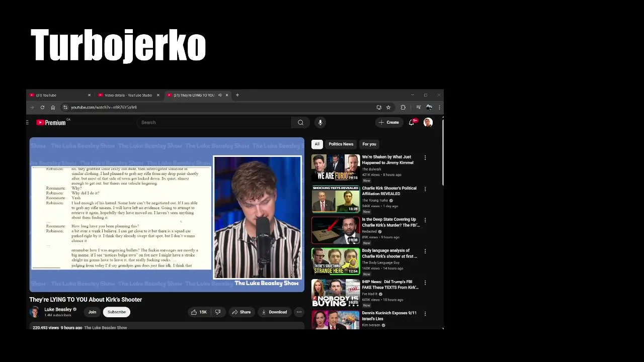The width and height of the screenshot is (644, 362).
Task: Click the video title They're LYING TO YOU
Action: coord(86,300)
